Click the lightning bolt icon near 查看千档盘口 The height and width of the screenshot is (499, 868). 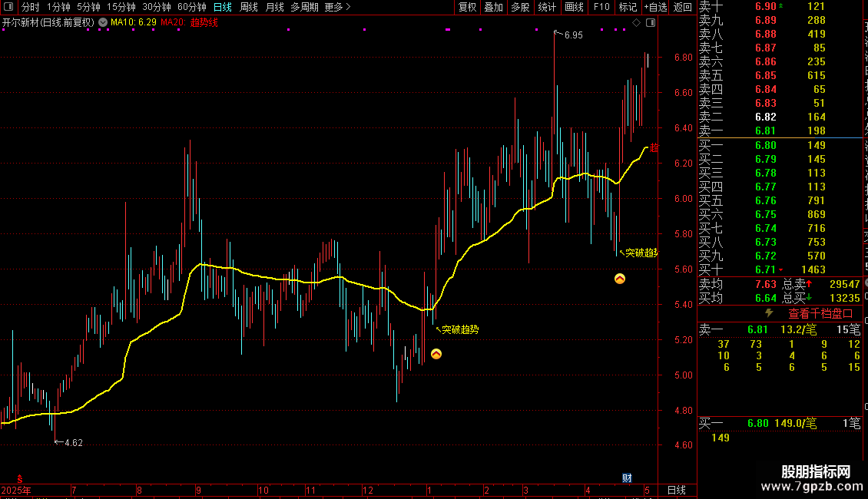tap(769, 313)
